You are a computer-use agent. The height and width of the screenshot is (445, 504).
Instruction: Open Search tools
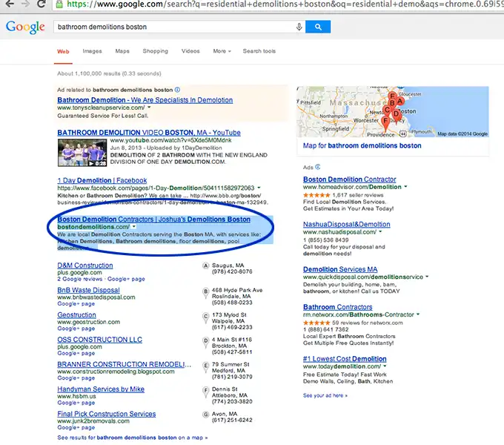[259, 51]
